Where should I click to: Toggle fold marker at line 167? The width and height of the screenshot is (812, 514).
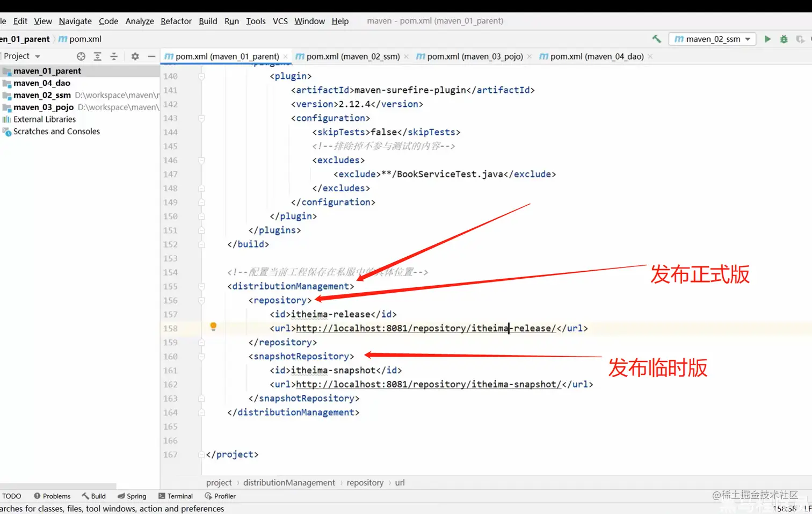tap(201, 454)
